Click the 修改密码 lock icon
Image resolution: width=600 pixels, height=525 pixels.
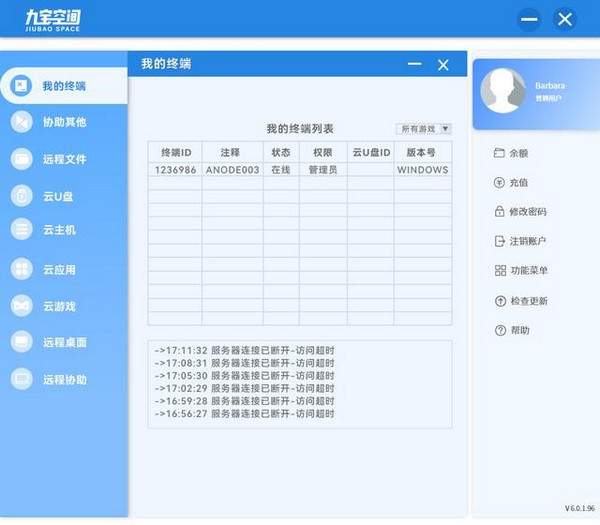click(x=500, y=212)
